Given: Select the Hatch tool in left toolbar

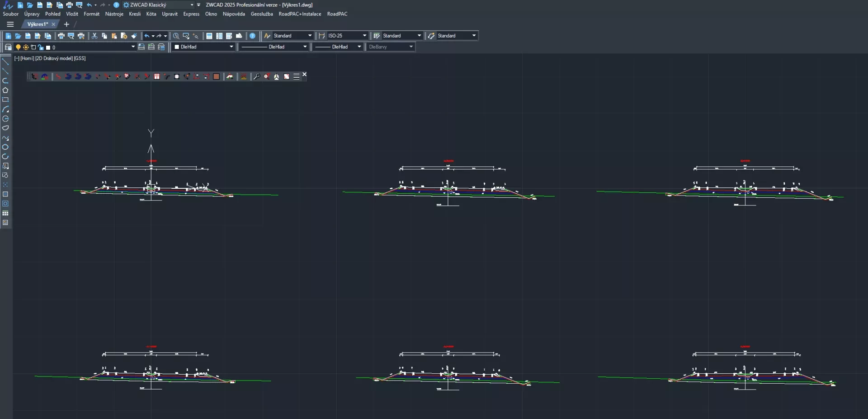Looking at the screenshot, I should (5, 194).
